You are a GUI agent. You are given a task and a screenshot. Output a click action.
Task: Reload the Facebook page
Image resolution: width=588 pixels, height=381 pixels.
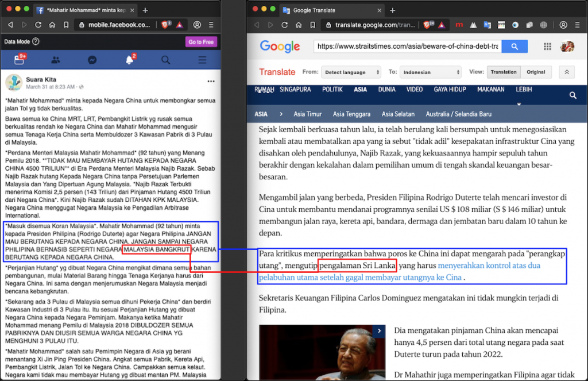pos(38,25)
